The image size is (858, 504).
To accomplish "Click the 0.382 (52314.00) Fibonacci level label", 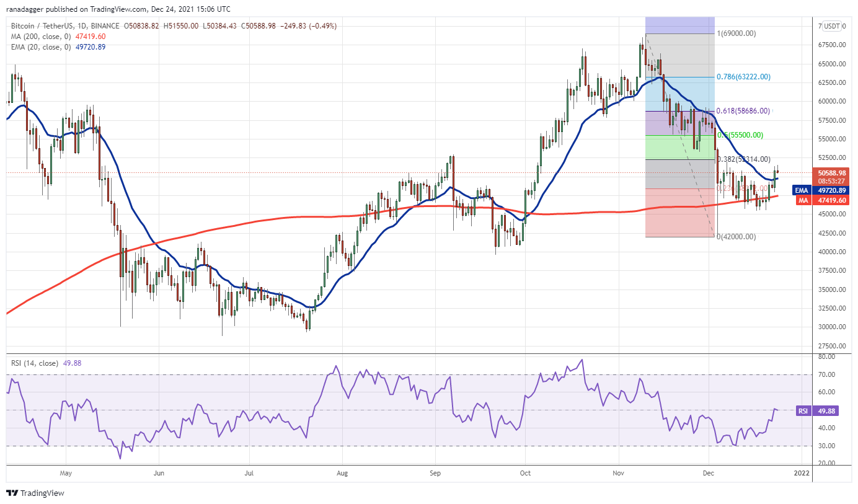I will [x=744, y=159].
